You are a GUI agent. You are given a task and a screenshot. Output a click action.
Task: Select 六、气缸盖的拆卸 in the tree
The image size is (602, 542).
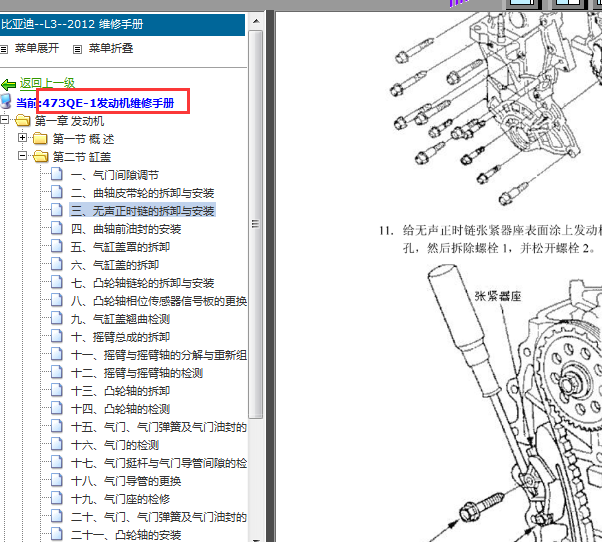coord(114,265)
